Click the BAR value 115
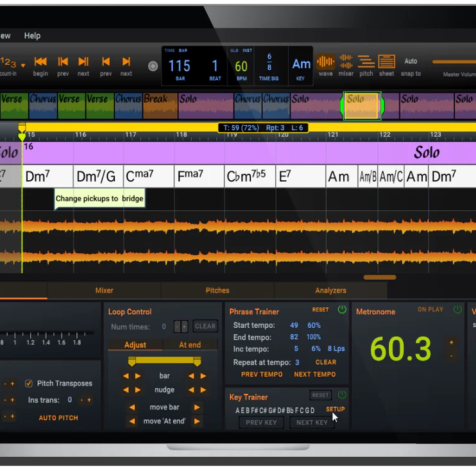Image resolution: width=476 pixels, height=476 pixels. tap(179, 66)
